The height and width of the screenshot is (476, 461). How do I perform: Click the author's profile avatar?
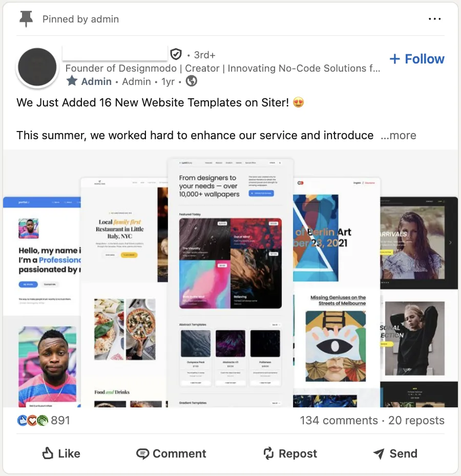pyautogui.click(x=37, y=67)
